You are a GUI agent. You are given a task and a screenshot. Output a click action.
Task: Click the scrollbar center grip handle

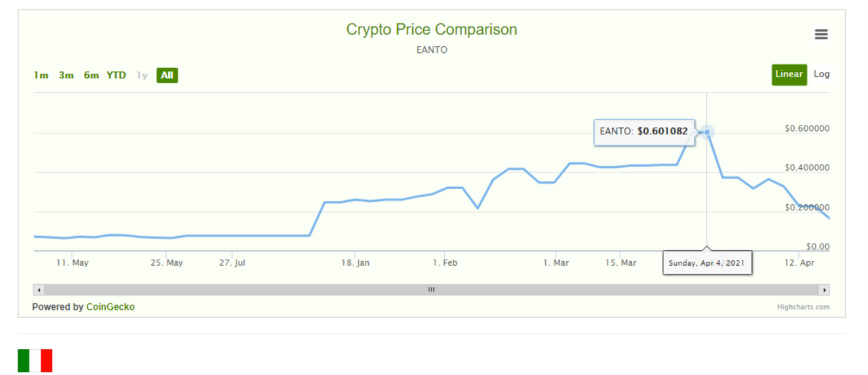431,290
